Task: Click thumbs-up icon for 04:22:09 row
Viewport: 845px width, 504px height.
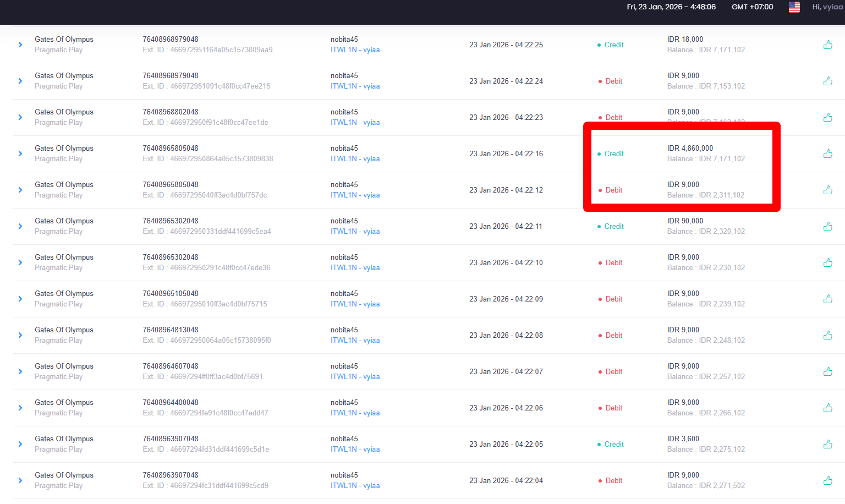Action: [828, 299]
